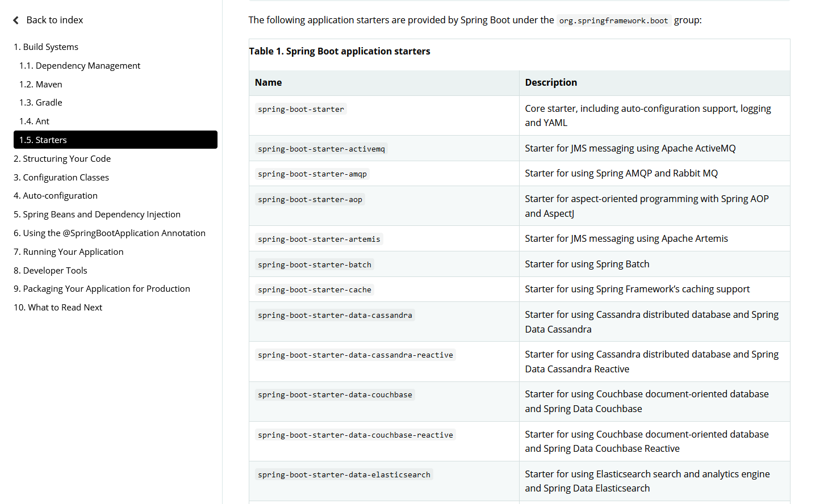Navigate to 1.1. Dependency Management
Image resolution: width=828 pixels, height=504 pixels.
[x=80, y=66]
